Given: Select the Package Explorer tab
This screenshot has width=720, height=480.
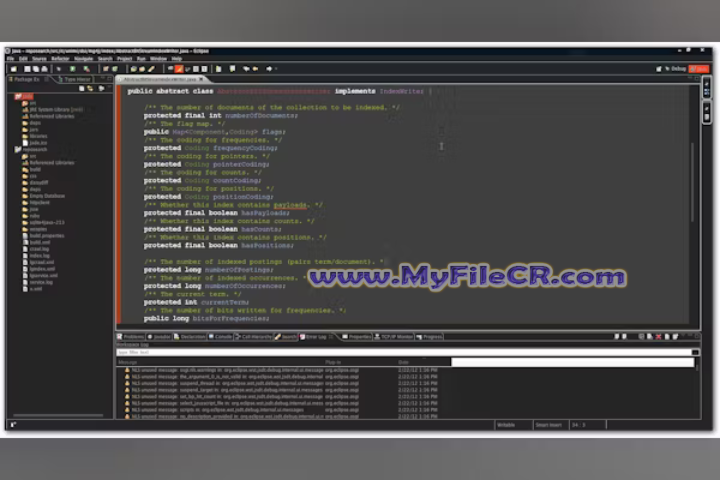Looking at the screenshot, I should point(26,79).
